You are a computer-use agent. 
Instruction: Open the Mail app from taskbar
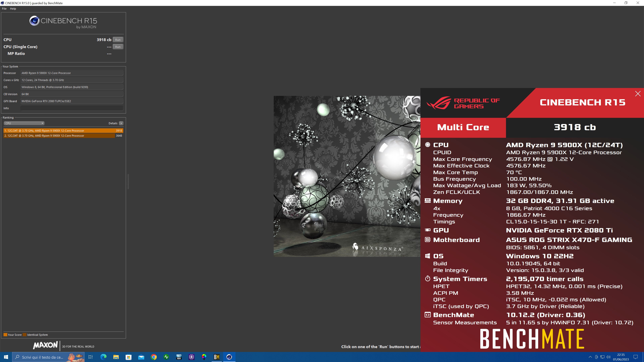[x=141, y=357]
